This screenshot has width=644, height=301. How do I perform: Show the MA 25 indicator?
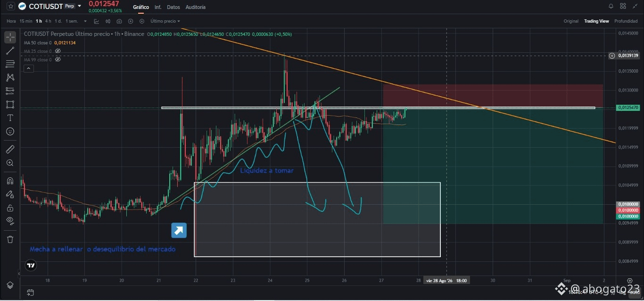(x=58, y=51)
